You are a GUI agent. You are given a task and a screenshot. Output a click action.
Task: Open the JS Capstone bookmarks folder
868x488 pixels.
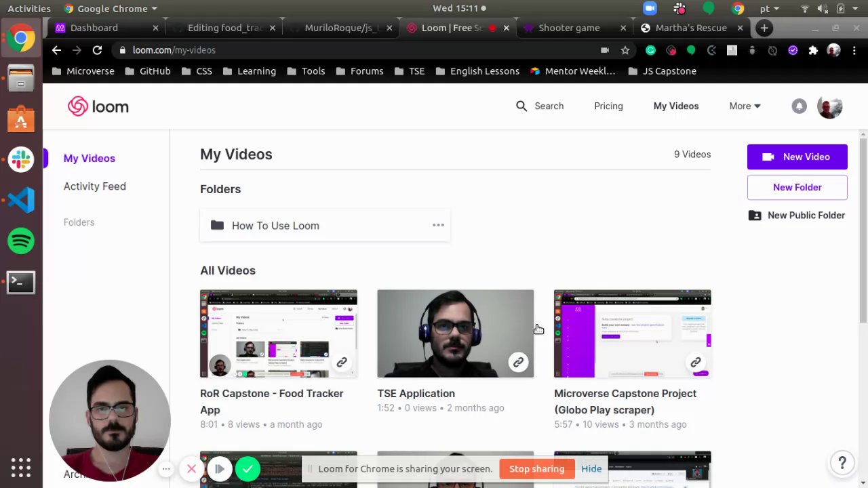click(662, 71)
